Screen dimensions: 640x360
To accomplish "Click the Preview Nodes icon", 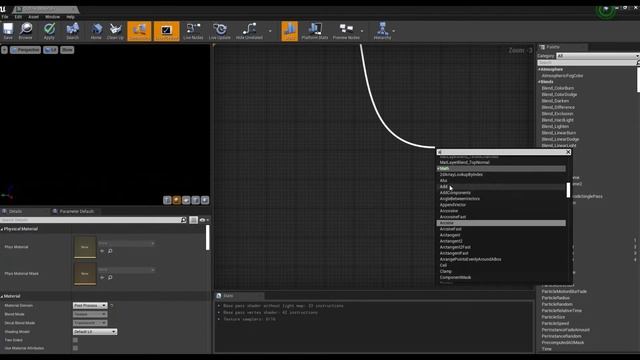I will (x=346, y=31).
